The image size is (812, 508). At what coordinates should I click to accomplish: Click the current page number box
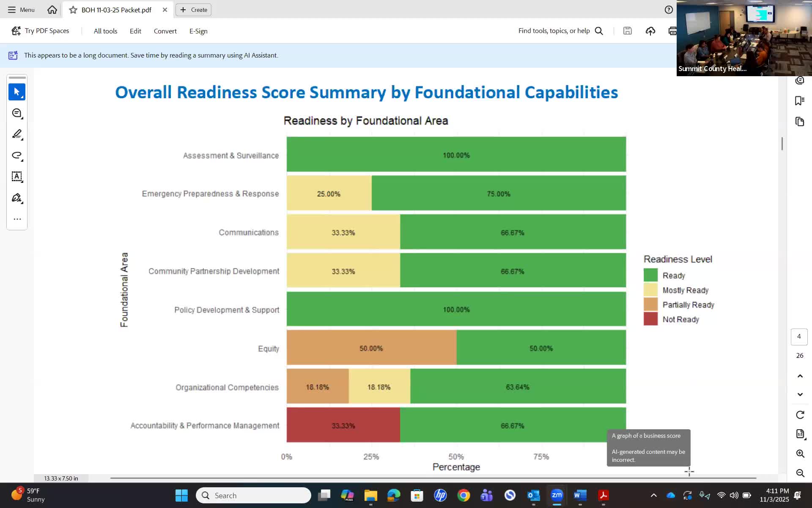[799, 337]
